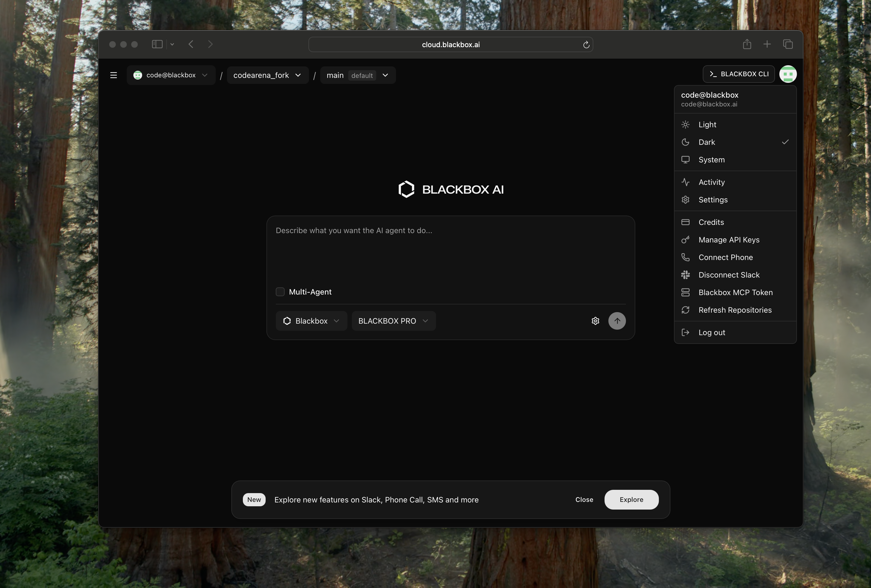The height and width of the screenshot is (588, 871).
Task: Toggle the Safari sidebar icon
Action: click(x=157, y=44)
